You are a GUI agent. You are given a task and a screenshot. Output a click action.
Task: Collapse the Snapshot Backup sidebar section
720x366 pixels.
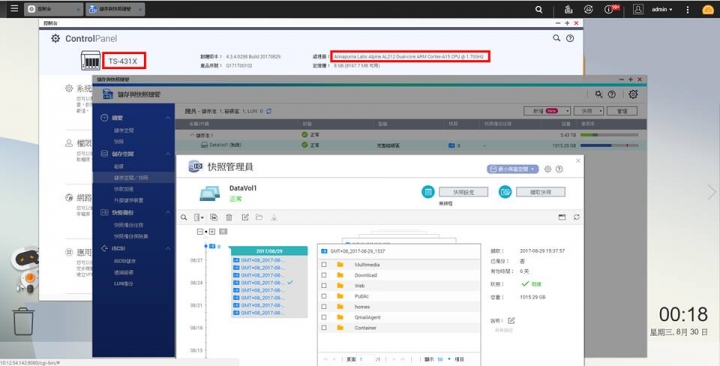click(x=168, y=213)
